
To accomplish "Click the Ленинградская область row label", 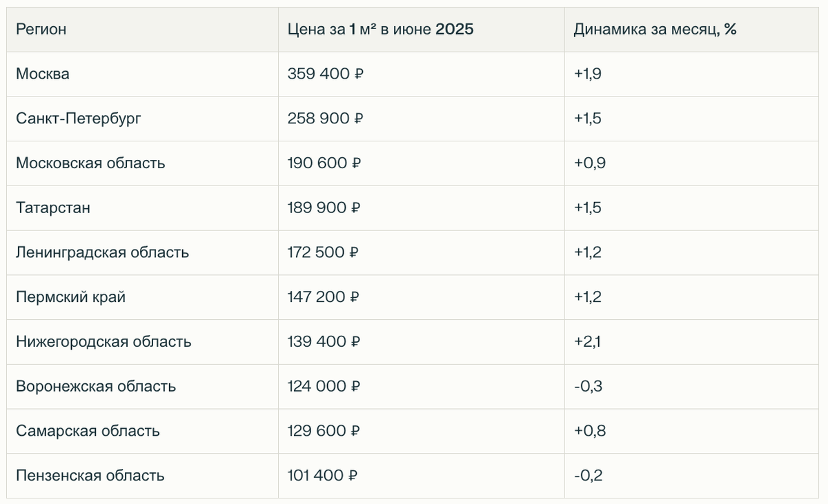I will click(x=102, y=252).
